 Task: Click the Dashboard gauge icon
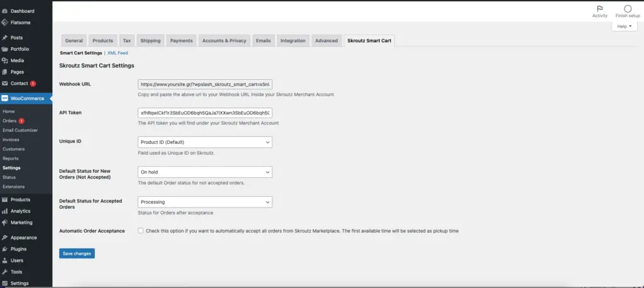(4, 11)
